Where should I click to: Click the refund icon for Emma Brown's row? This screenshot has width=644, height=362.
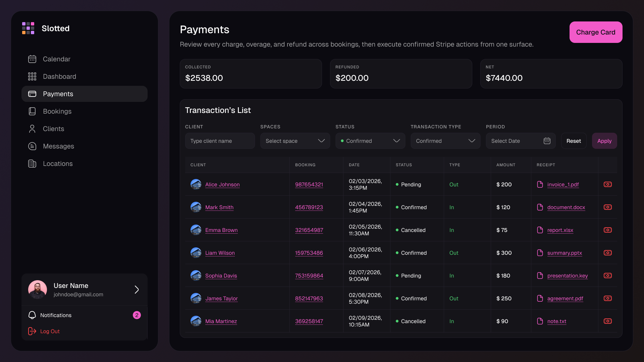[608, 230]
